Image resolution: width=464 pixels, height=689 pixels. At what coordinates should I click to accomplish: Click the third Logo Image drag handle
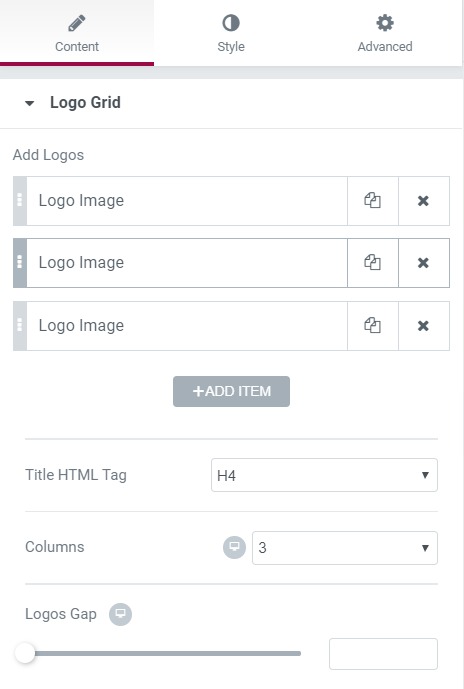tap(20, 326)
